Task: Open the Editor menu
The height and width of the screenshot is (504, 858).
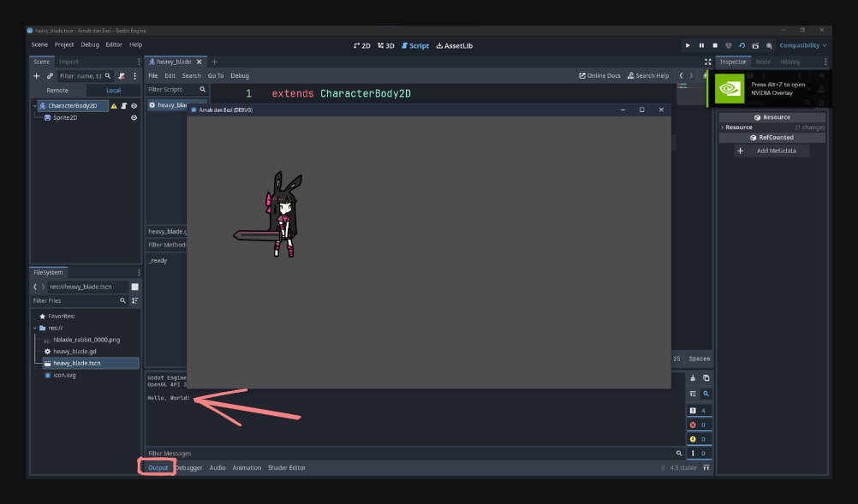Action: [114, 44]
